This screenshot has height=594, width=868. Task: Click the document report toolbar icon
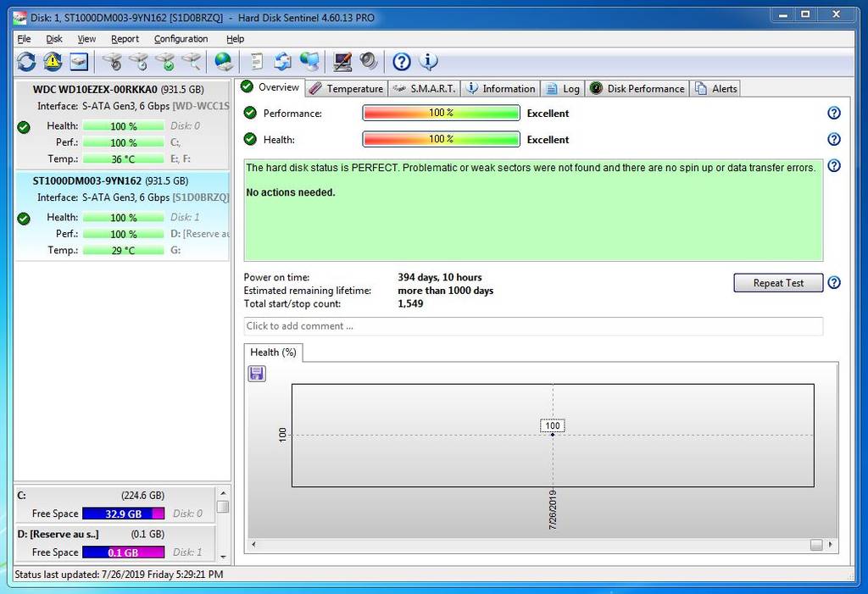coord(256,61)
